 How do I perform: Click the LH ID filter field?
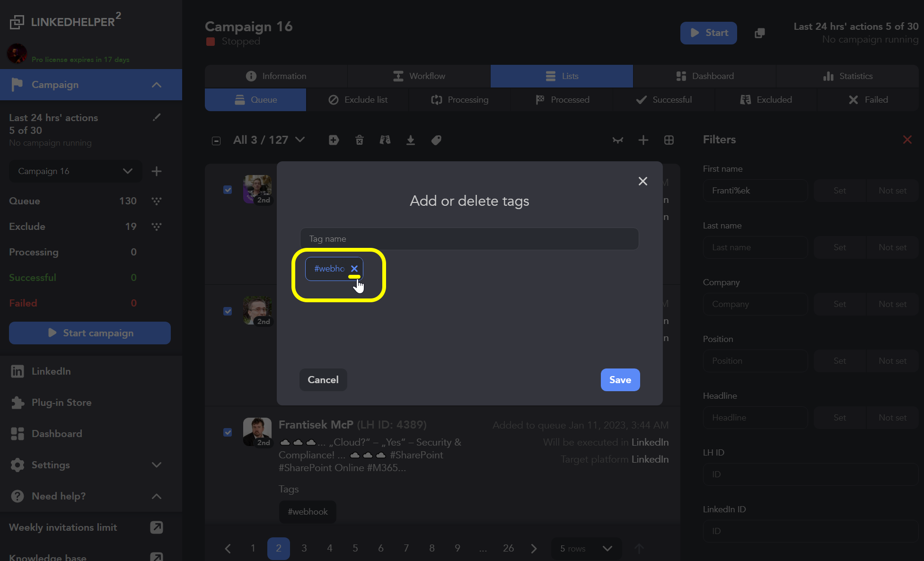coord(810,474)
